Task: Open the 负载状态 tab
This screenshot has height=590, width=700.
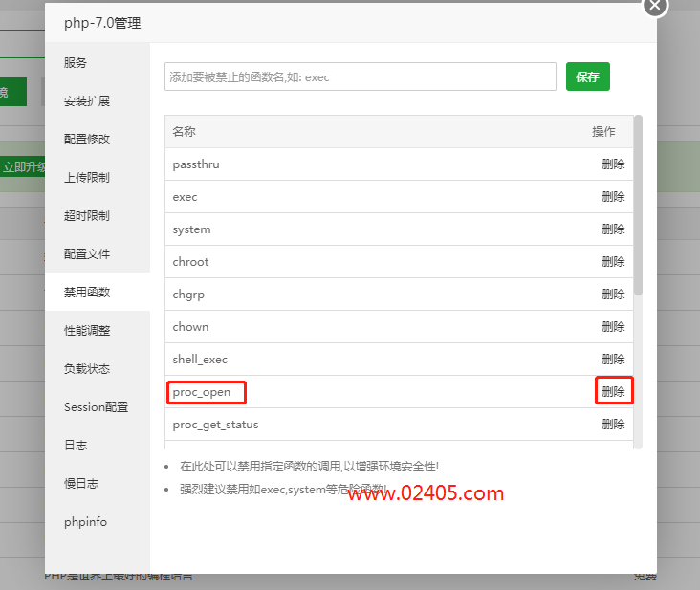Action: [98, 369]
